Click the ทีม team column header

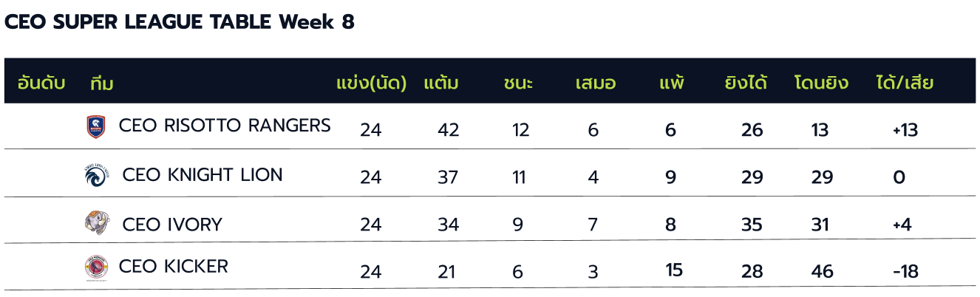(x=101, y=83)
